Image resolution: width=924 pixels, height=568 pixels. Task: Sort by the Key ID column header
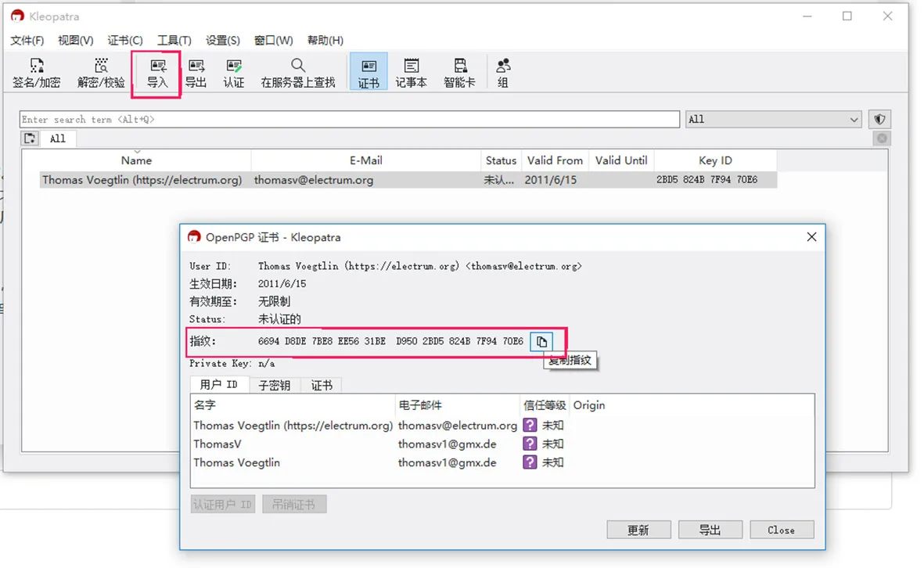(x=715, y=160)
